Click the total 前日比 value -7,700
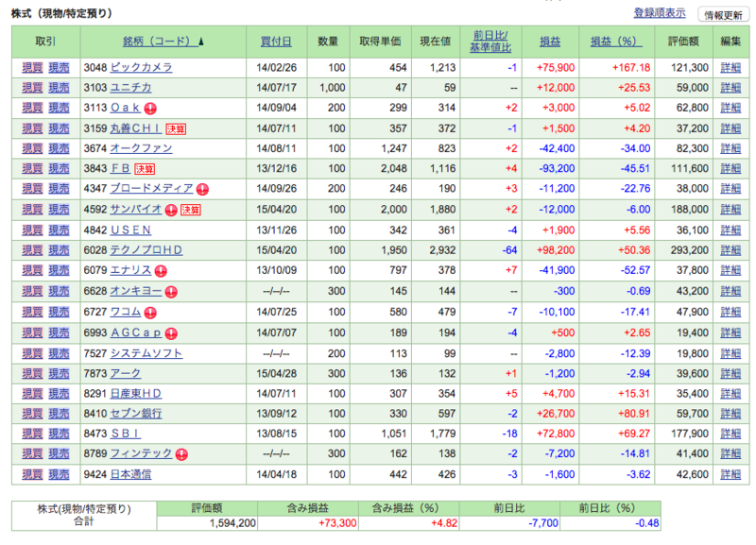 pyautogui.click(x=542, y=523)
